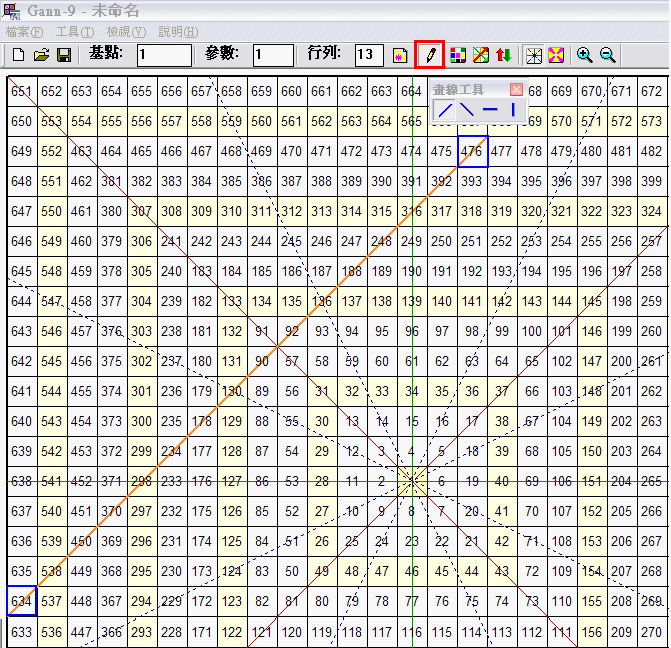Screen dimensions: 671x648
Task: Select the highlighted cell 634
Action: tap(21, 601)
